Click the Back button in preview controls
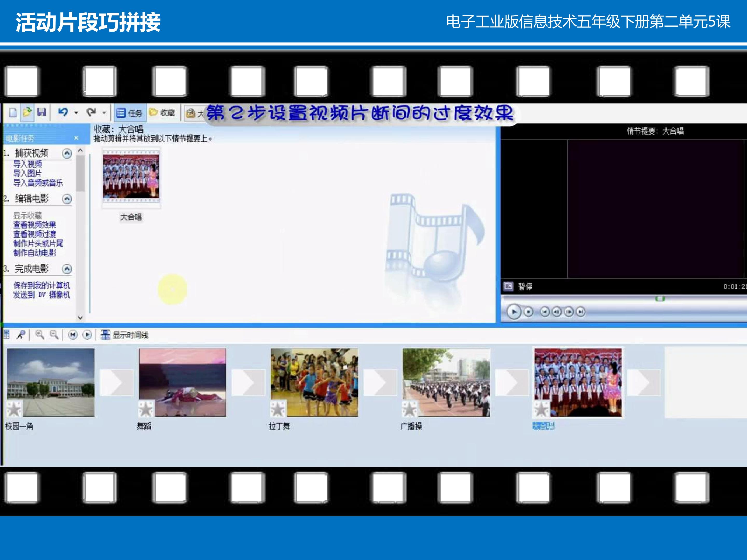 pyautogui.click(x=545, y=312)
